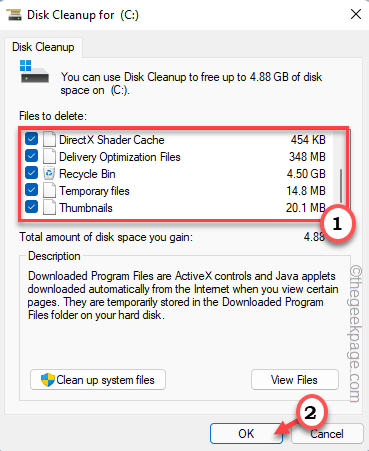Select the Thumbnails list entry text

[86, 208]
